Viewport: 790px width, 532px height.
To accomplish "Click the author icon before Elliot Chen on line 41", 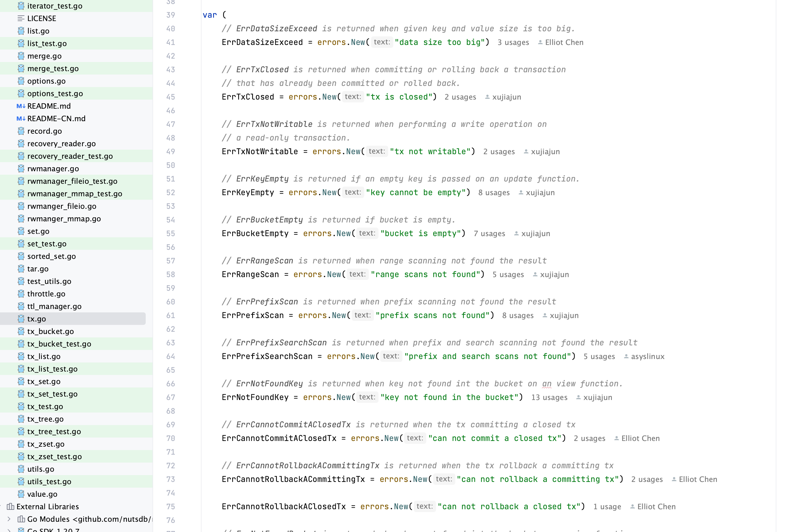I will 540,42.
